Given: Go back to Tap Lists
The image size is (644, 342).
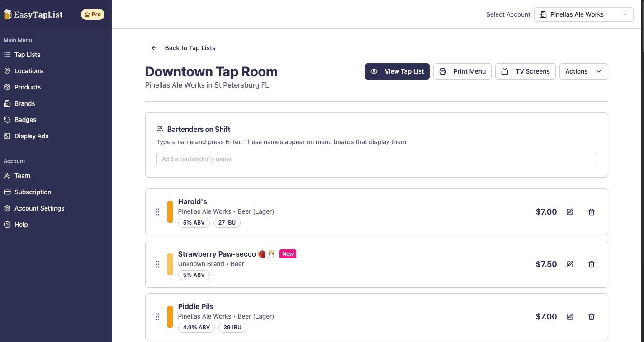Looking at the screenshot, I should [x=183, y=48].
